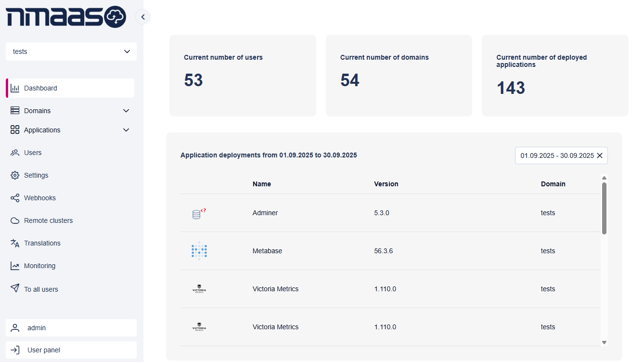The image size is (644, 362).
Task: Select the Dashboard menu item
Action: (40, 88)
